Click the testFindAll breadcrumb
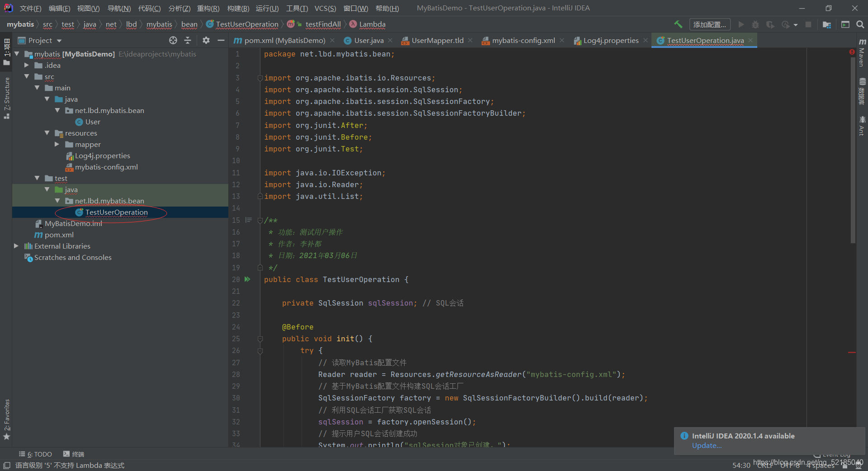The width and height of the screenshot is (868, 471). coord(323,24)
